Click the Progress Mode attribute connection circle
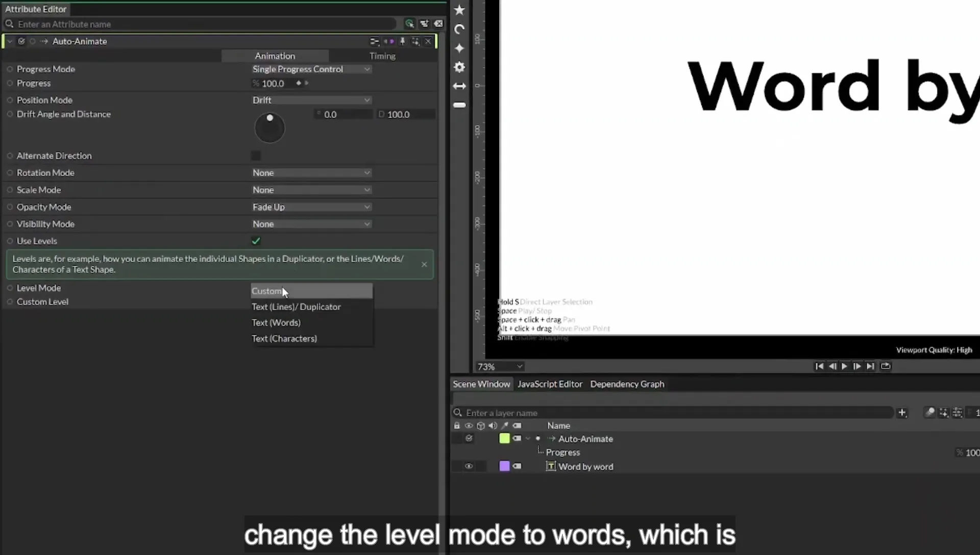 (x=10, y=69)
